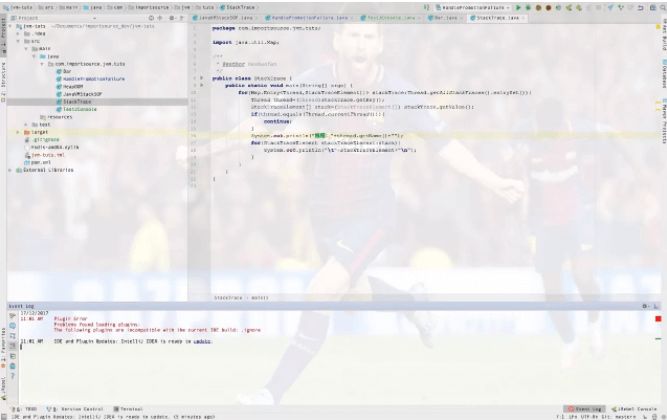Viewport: 667px width, 420px height.
Task: Select the resources folder in the tree
Action: [56, 117]
